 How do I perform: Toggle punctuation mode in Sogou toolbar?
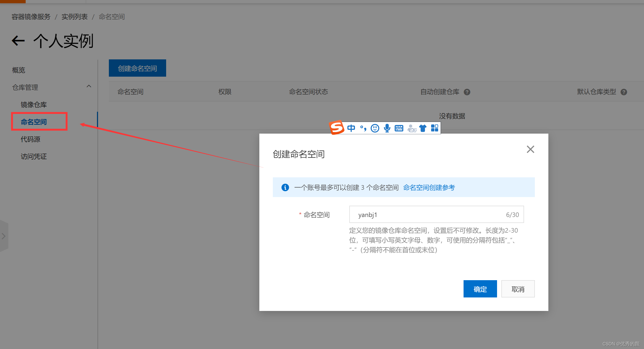[x=363, y=128]
